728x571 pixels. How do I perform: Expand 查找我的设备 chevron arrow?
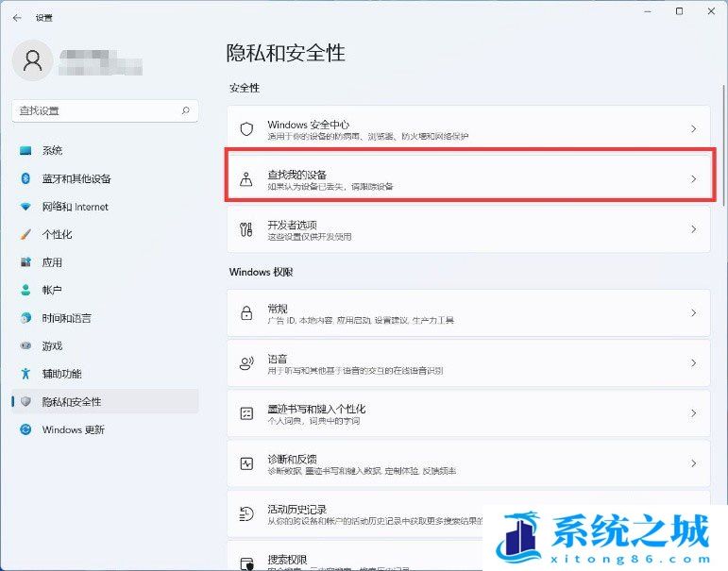(694, 179)
